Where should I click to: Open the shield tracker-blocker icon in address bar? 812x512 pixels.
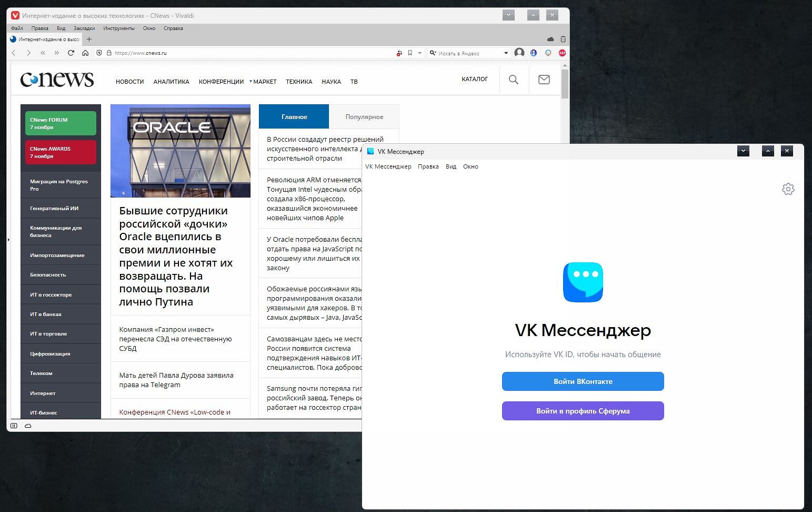99,53
